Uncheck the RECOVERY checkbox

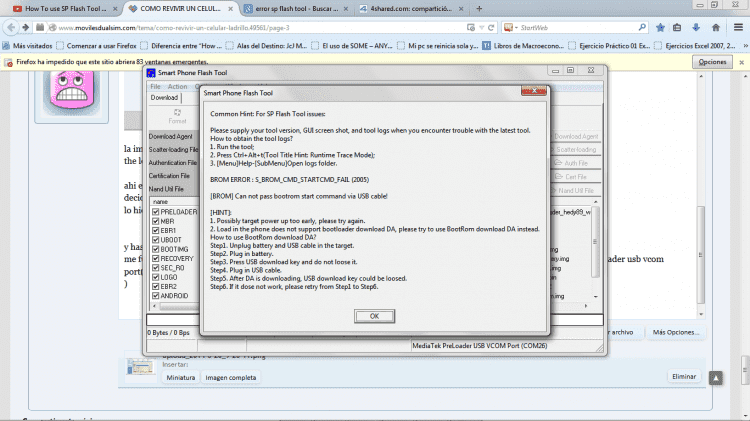155,258
